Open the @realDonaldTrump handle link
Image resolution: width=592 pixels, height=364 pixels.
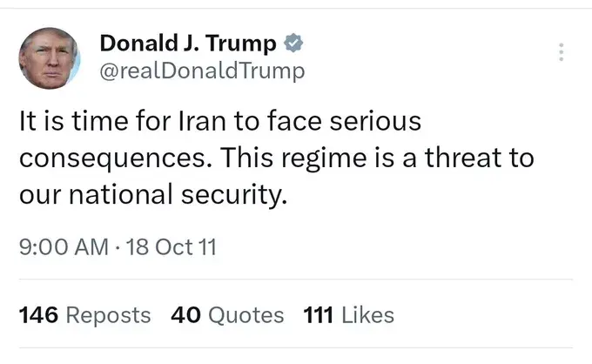click(x=203, y=71)
